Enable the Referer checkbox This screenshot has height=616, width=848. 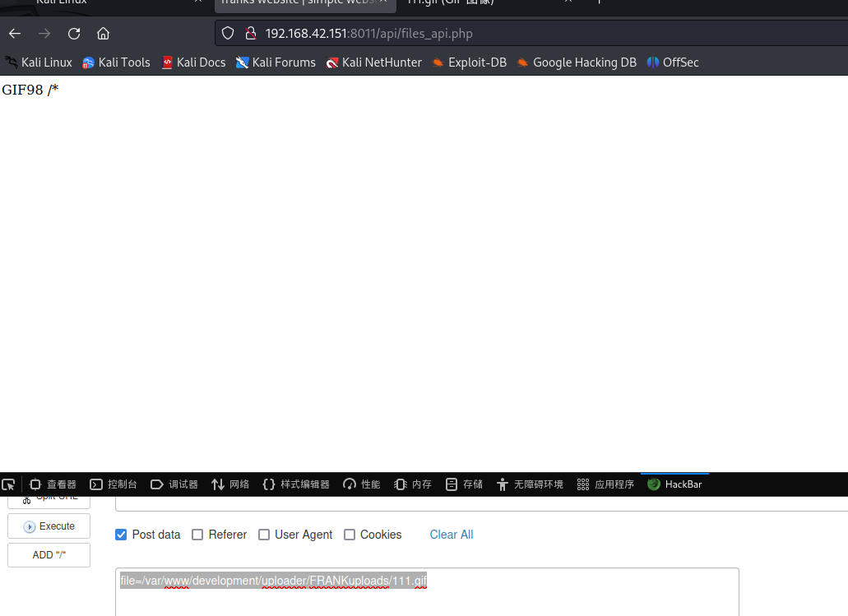197,535
